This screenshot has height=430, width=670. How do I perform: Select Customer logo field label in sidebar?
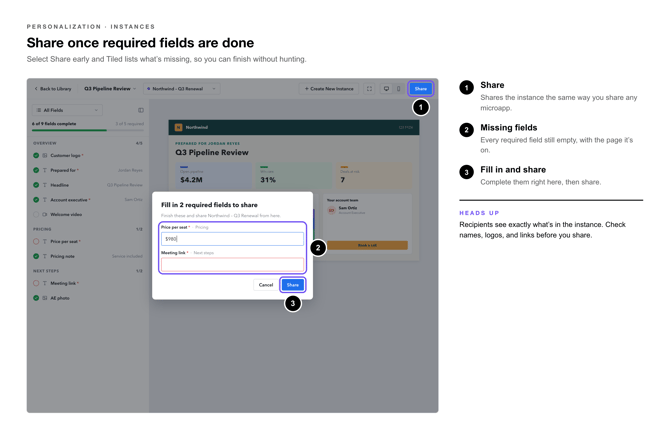[x=66, y=156]
